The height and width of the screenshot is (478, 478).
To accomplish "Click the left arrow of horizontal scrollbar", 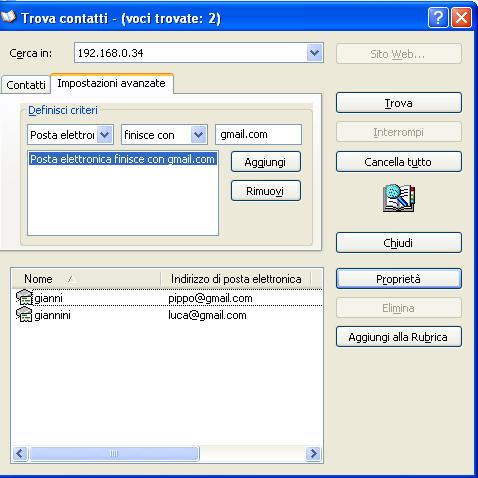I will tap(20, 453).
